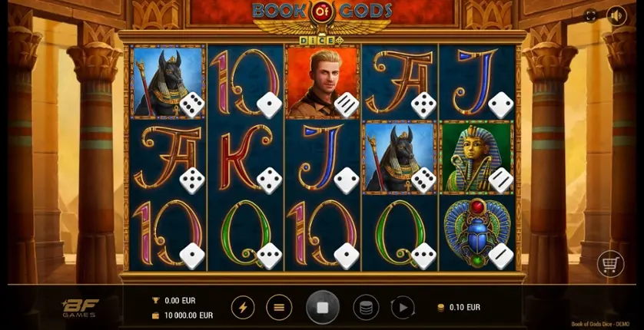Screen dimensions: 644x330
Task: Open the hamburger menu button
Action: click(x=279, y=308)
